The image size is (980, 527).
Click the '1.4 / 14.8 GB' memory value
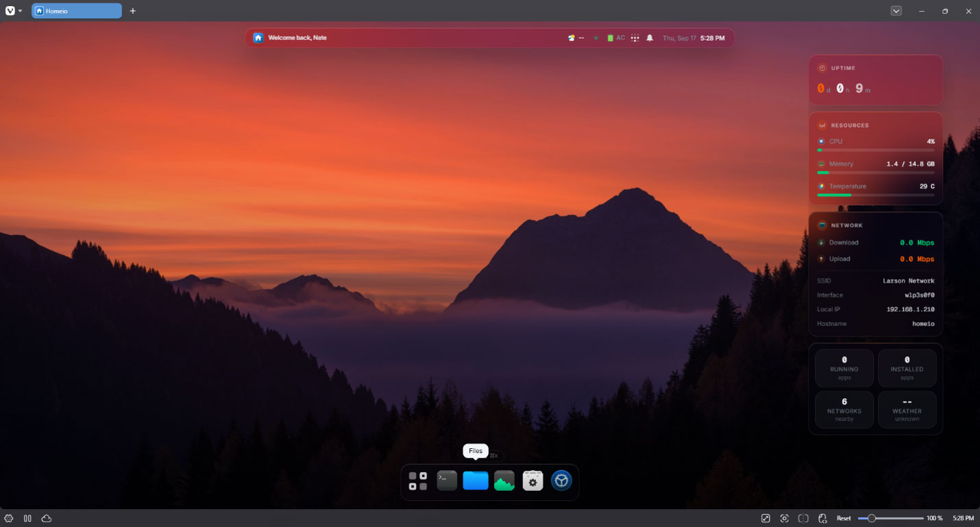point(910,164)
